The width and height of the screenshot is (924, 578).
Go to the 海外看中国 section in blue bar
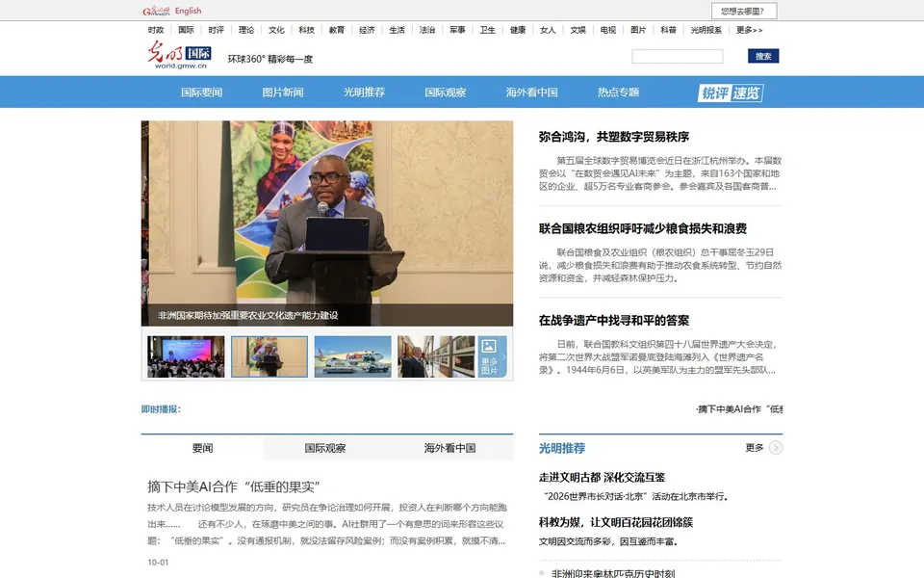point(531,92)
